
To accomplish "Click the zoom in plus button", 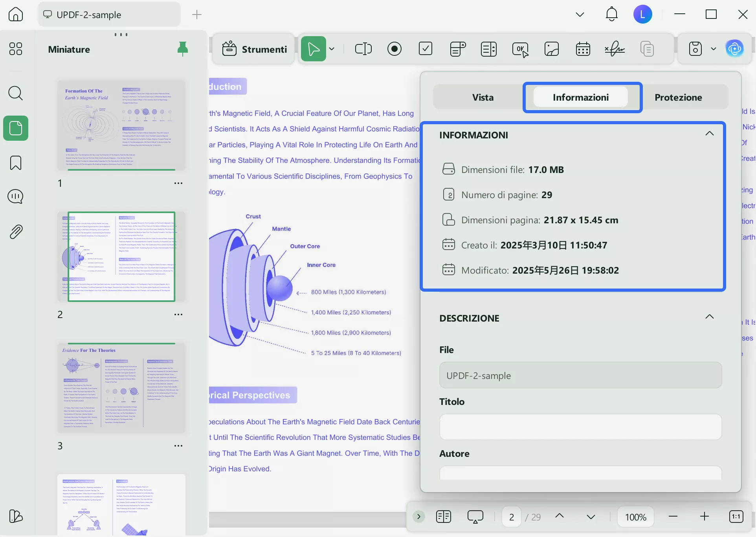I will click(705, 517).
